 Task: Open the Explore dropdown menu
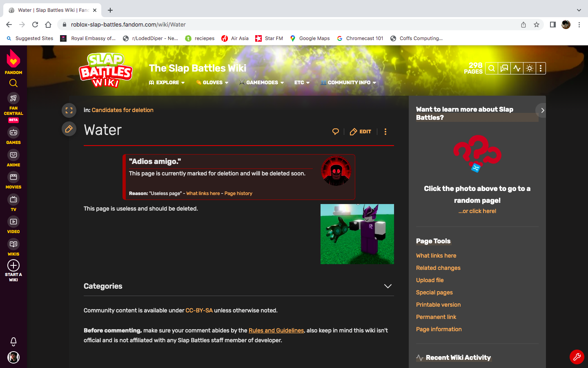(x=167, y=83)
